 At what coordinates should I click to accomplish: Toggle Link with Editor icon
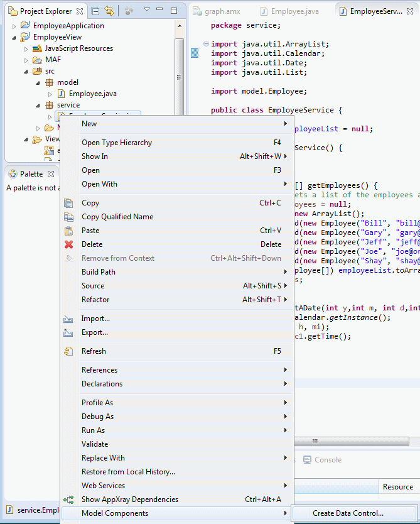click(109, 11)
